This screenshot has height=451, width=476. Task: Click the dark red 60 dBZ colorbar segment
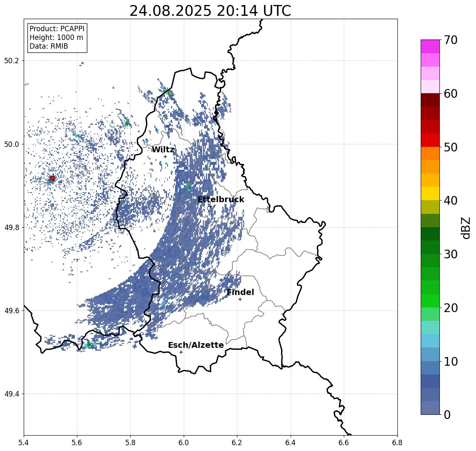tap(430, 100)
